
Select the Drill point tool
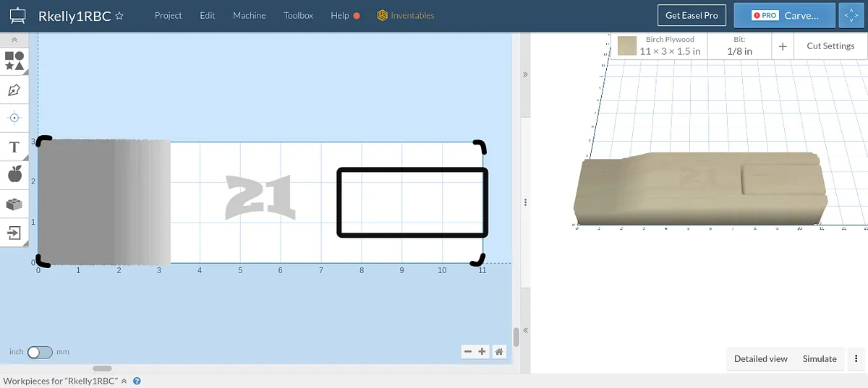[x=14, y=117]
